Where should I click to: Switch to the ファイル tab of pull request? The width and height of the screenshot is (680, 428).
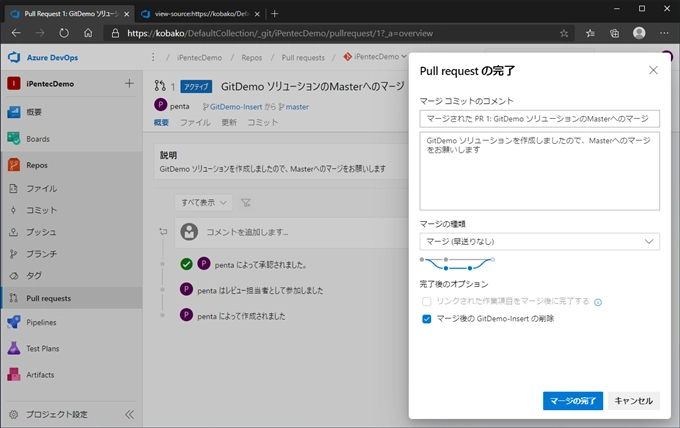(x=195, y=123)
